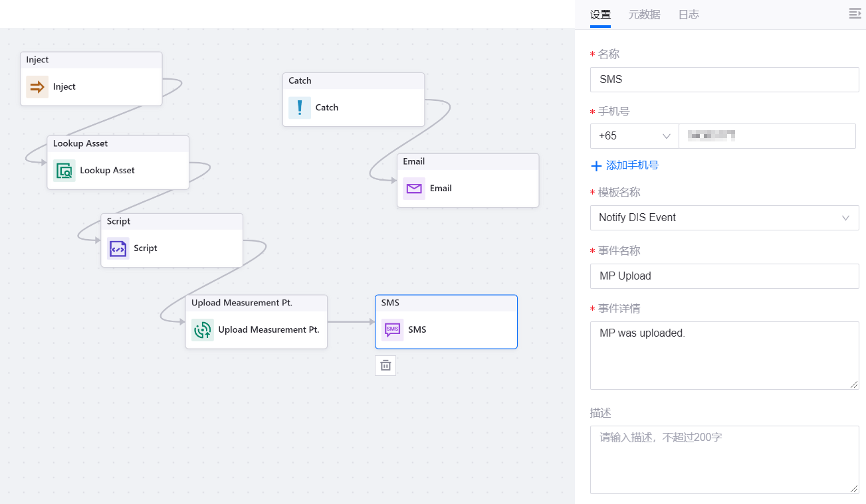Click the 添加手机号 link
866x504 pixels.
click(x=625, y=165)
